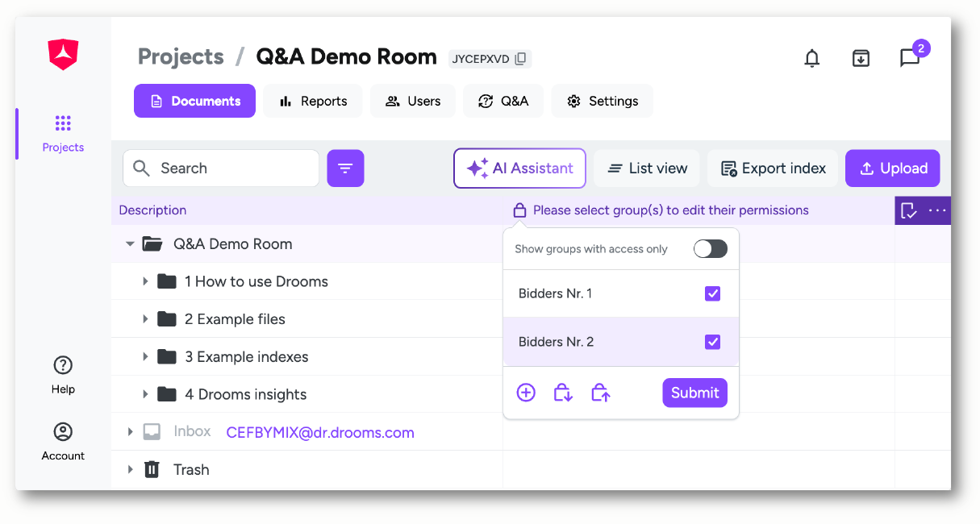Click the select-all checkmark icon in header
The width and height of the screenshot is (980, 524).
pos(909,210)
